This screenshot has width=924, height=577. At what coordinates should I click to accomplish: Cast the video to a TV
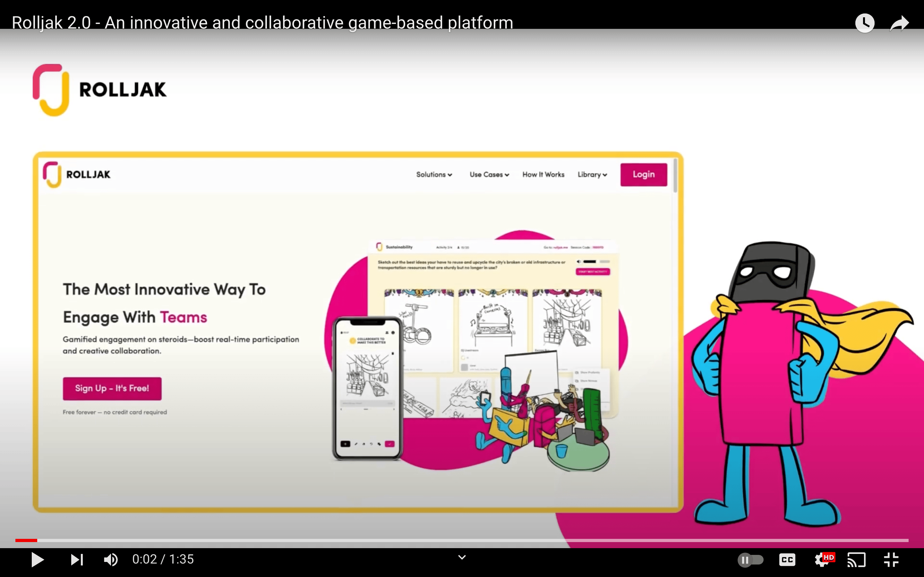856,560
